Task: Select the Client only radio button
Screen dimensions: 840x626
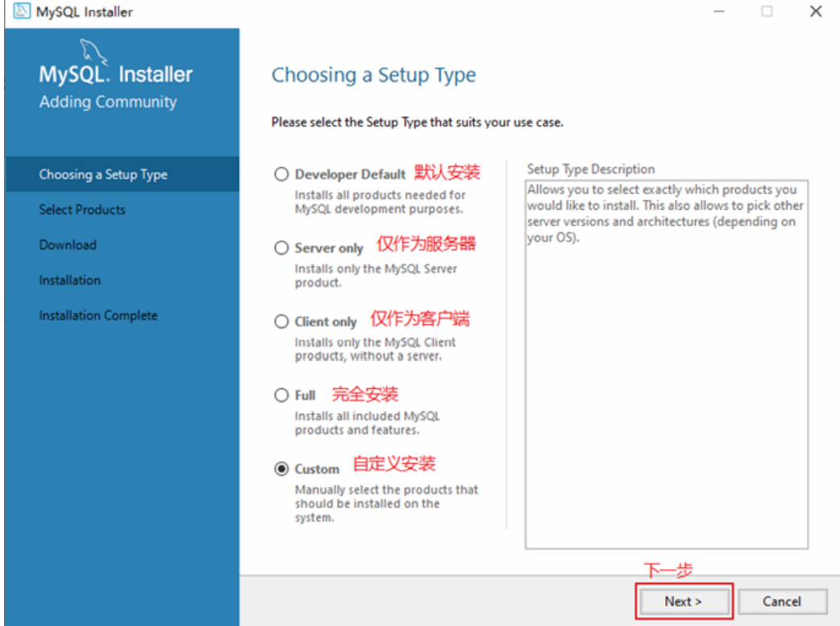Action: tap(281, 322)
